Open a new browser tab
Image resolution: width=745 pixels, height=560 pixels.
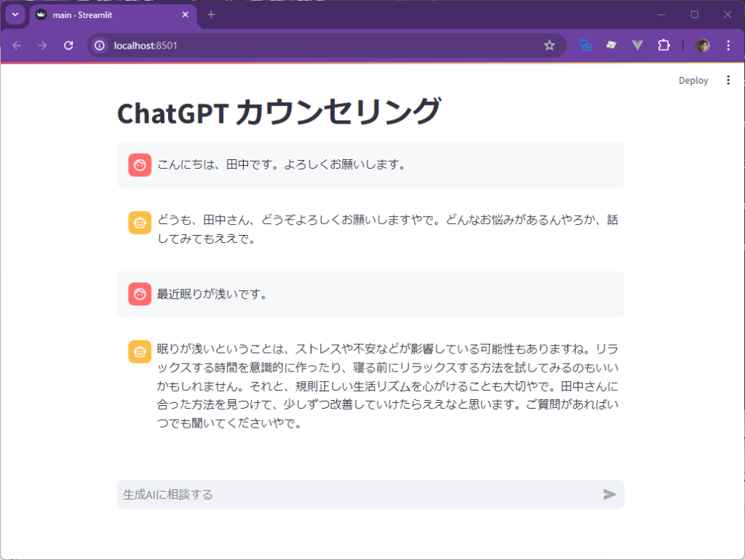(x=212, y=15)
